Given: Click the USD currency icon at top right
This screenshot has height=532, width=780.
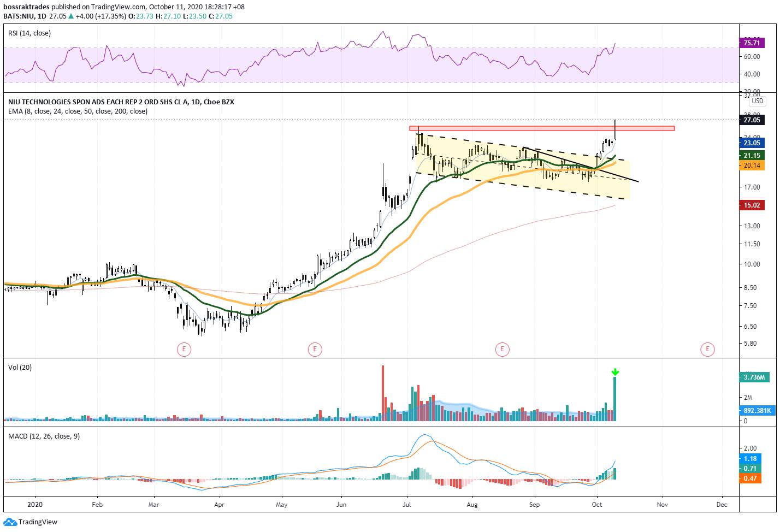Looking at the screenshot, I should click(x=757, y=102).
